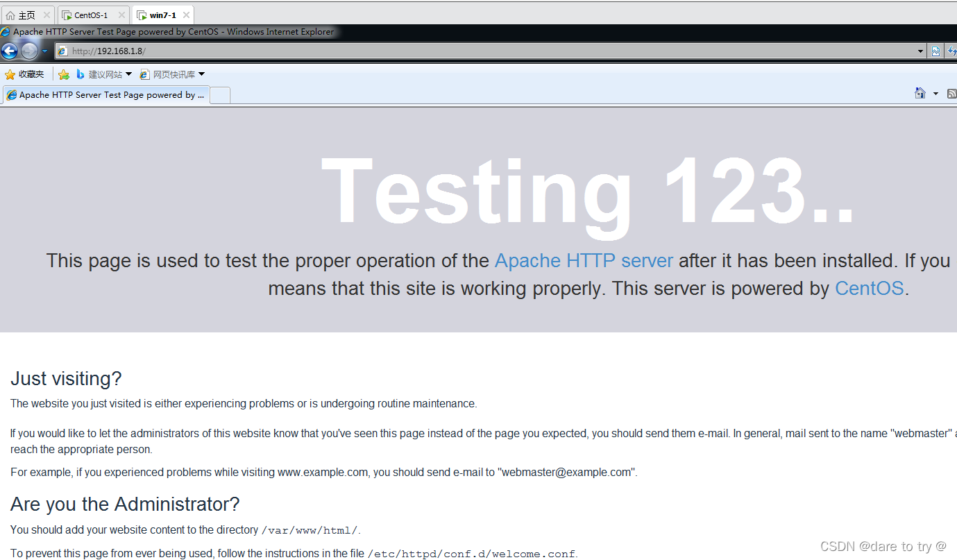957x560 pixels.
Task: Click the Home page icon in command bar
Action: pyautogui.click(x=920, y=93)
